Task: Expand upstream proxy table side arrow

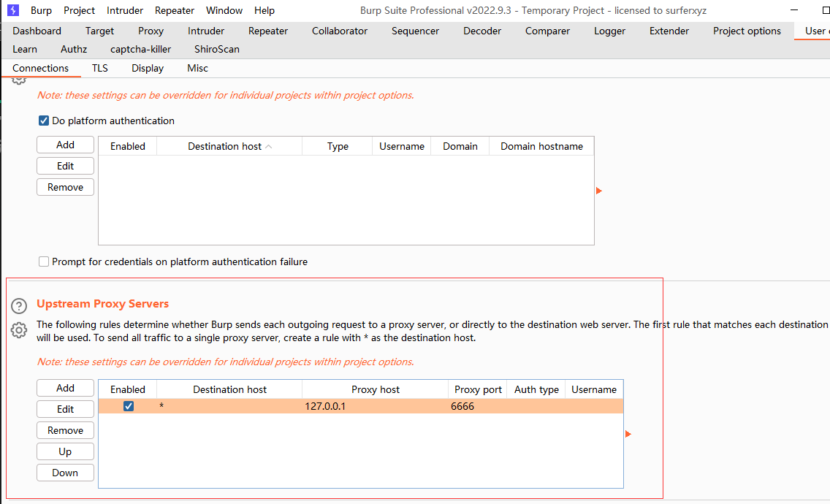Action: 628,434
